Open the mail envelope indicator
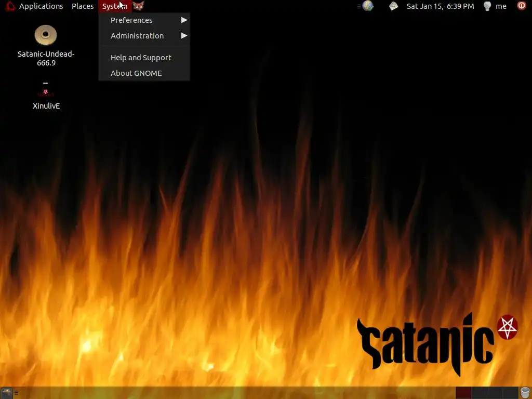Viewport: 532px width, 399px height. (394, 6)
